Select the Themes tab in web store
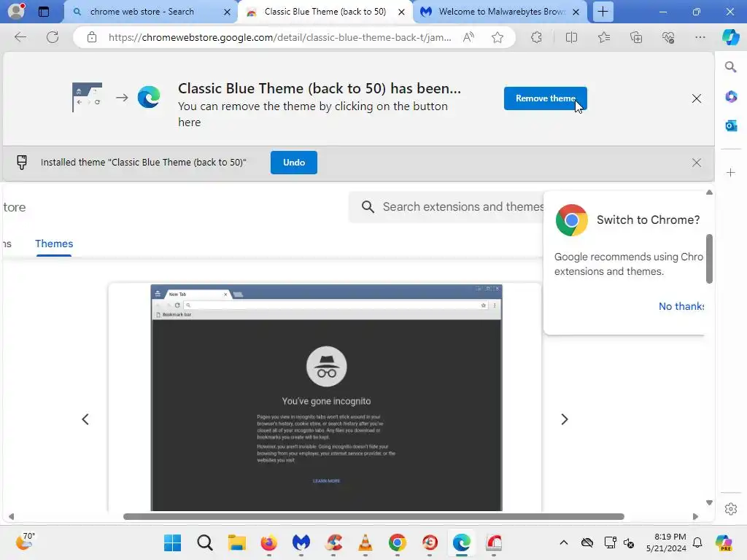747x560 pixels. [54, 244]
